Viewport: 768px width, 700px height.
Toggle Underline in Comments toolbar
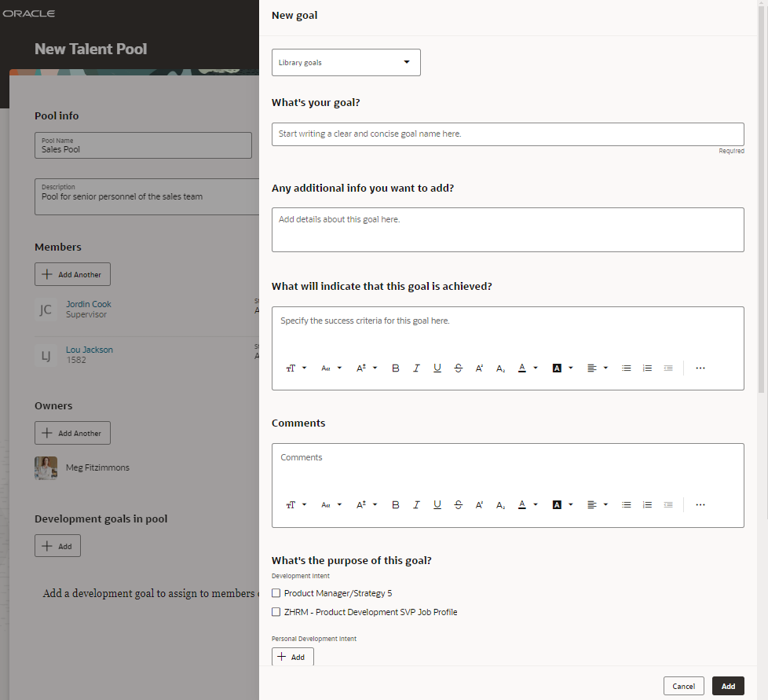tap(437, 504)
